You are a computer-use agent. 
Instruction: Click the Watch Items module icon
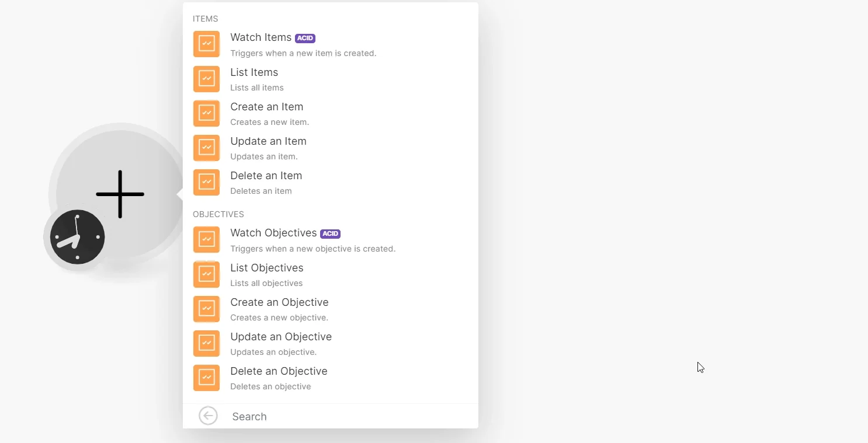pyautogui.click(x=207, y=44)
